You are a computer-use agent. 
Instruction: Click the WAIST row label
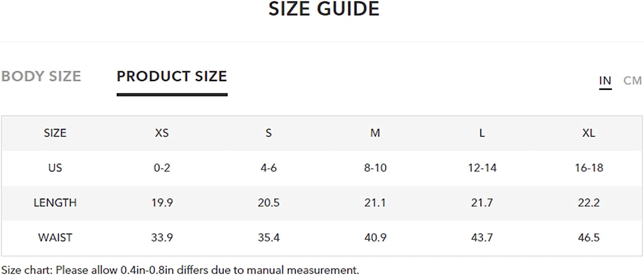click(55, 238)
